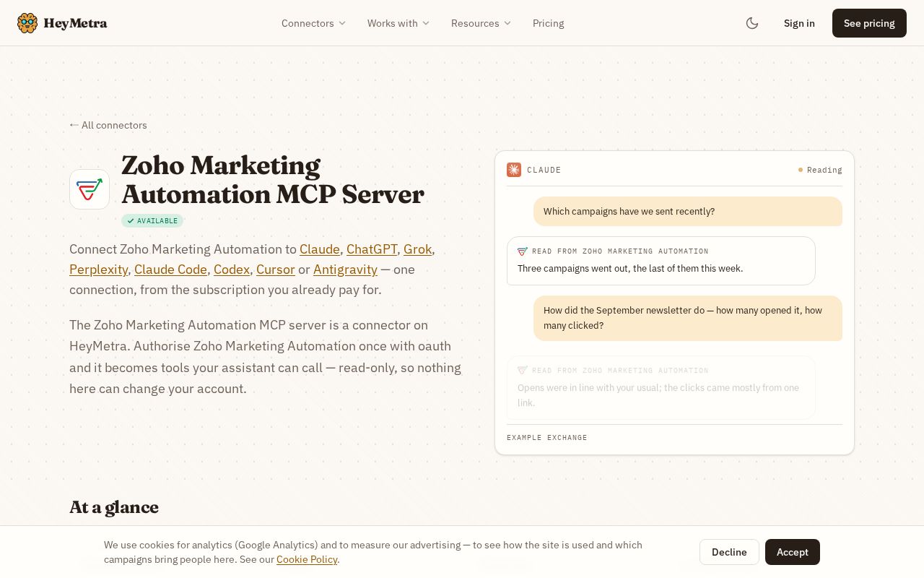This screenshot has height=578, width=924.
Task: Follow the Claude Code link
Action: pos(170,269)
